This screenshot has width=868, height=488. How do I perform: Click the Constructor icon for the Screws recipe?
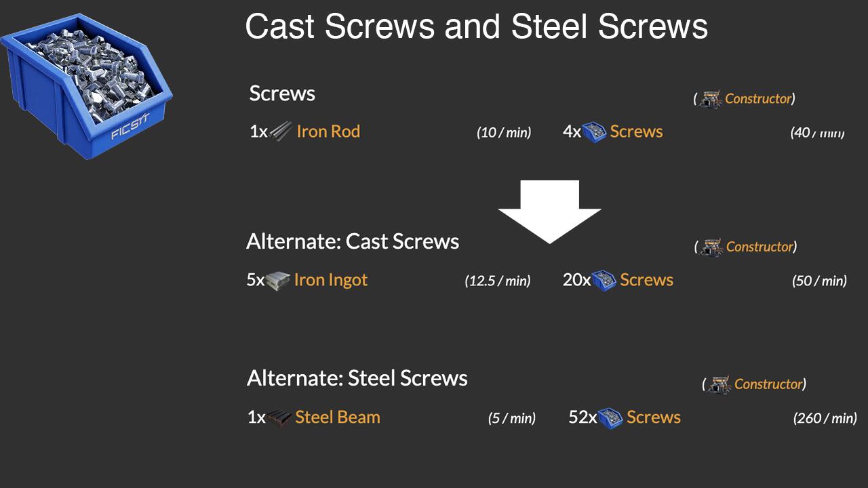(711, 99)
